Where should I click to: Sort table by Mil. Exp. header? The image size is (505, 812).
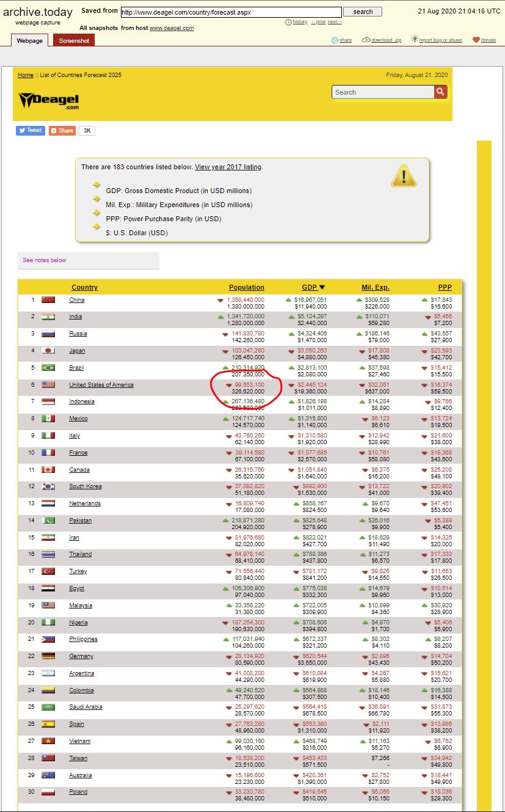(x=375, y=287)
